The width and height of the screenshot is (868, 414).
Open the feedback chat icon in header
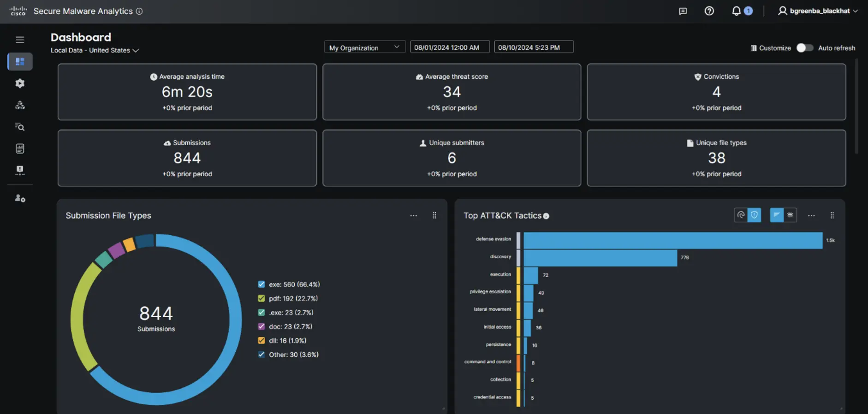[x=683, y=11]
